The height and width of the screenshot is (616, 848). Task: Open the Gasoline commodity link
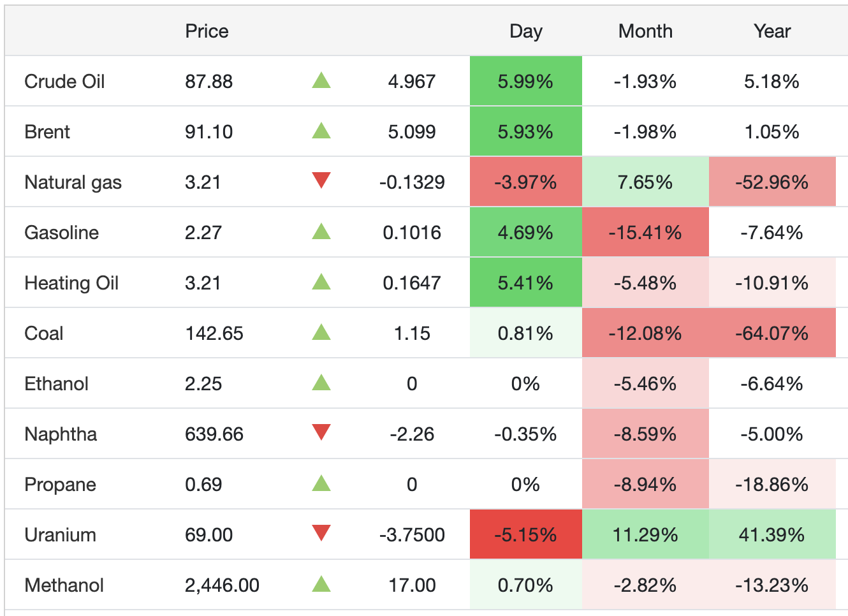point(61,233)
